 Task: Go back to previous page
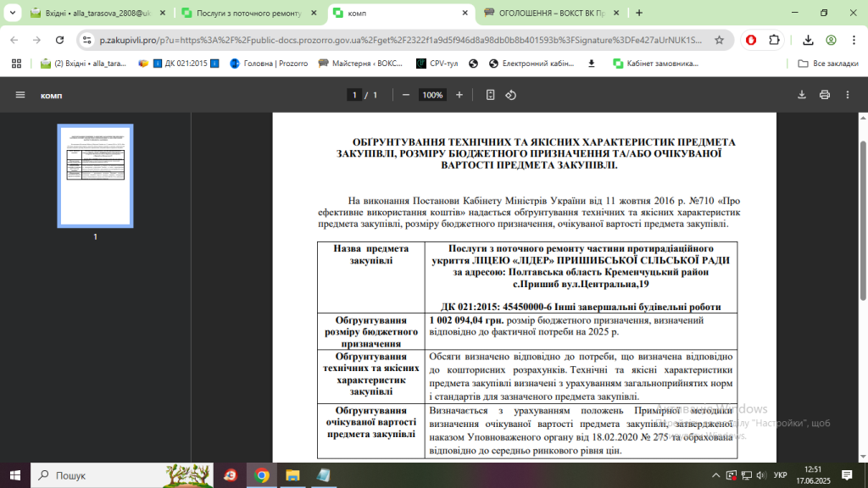point(14,40)
